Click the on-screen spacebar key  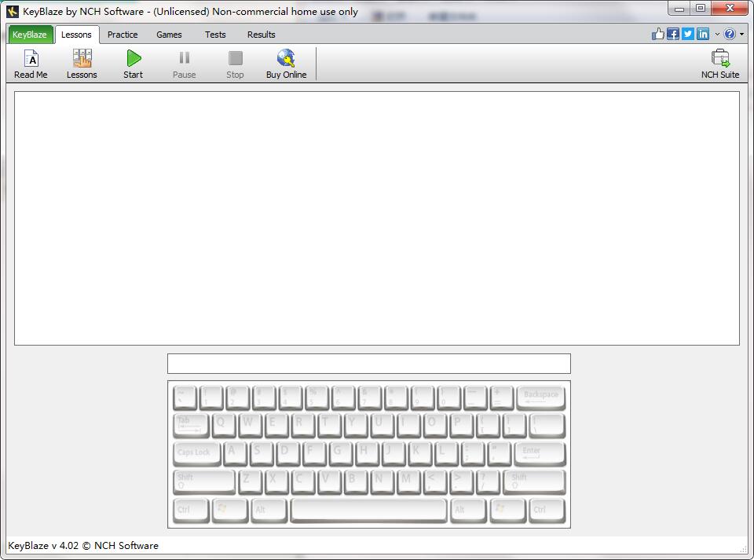pos(368,509)
